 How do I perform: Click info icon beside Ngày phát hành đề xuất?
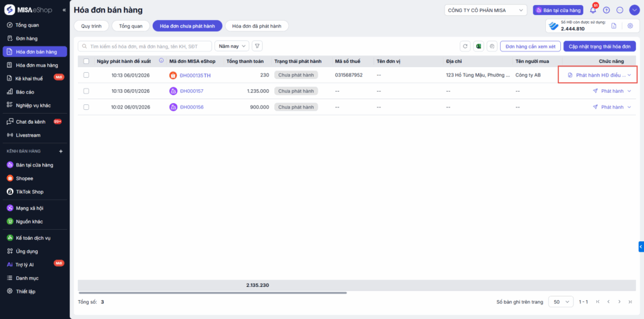[x=162, y=61]
